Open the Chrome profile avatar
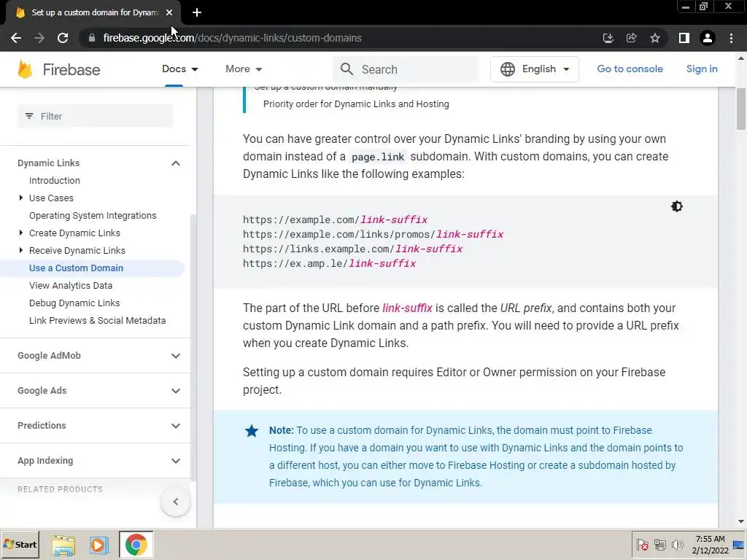 click(708, 38)
